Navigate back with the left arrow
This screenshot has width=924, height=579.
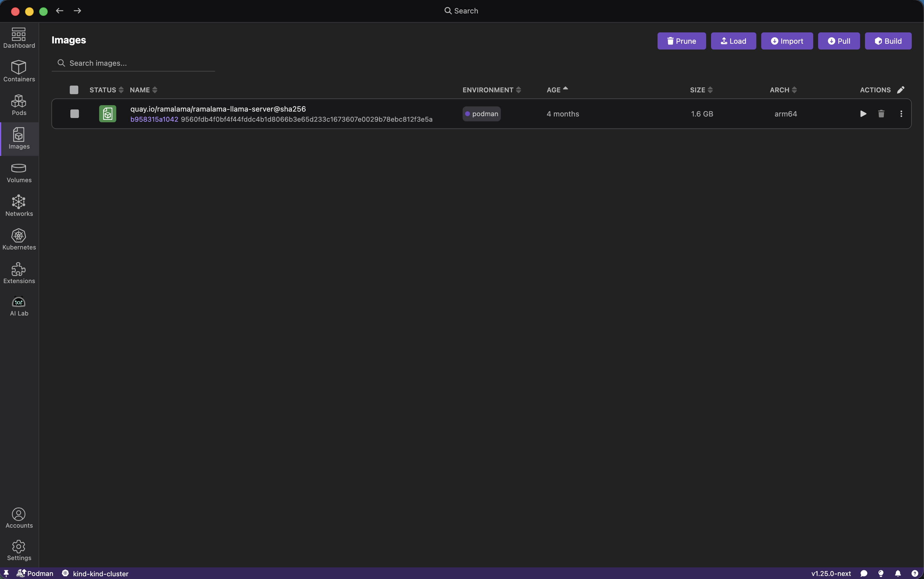click(x=59, y=11)
